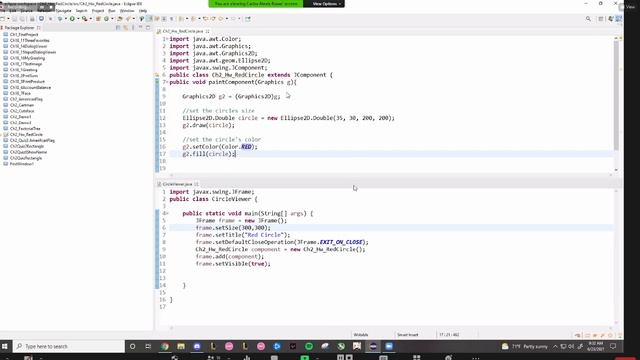The height and width of the screenshot is (360, 640).
Task: Open View Options dropdown in sharing bar
Action: pos(327,4)
